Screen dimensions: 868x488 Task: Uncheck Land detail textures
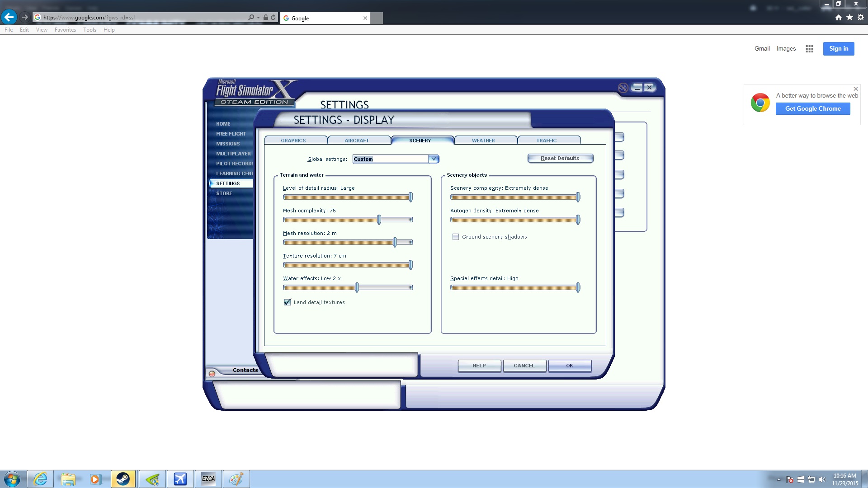click(288, 302)
